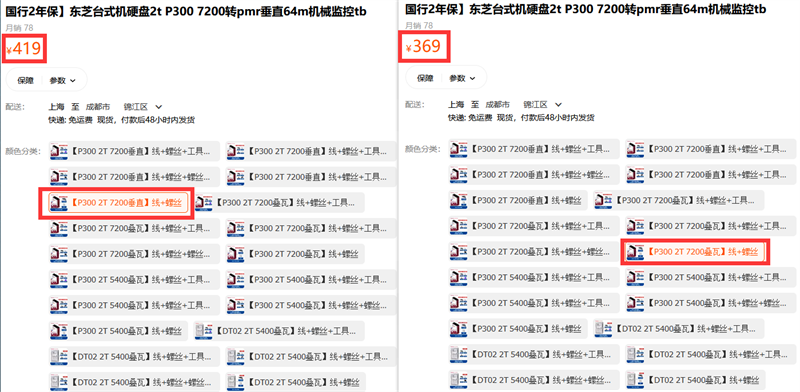Click 颜色分类 label on the right page
Screen dimensions: 800x392
pos(422,149)
